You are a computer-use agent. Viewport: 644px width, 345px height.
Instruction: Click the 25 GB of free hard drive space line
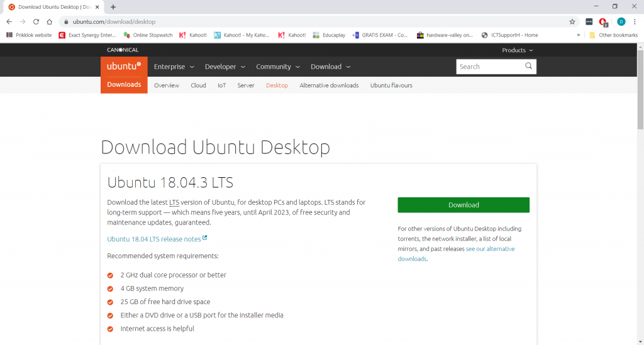[x=165, y=302]
